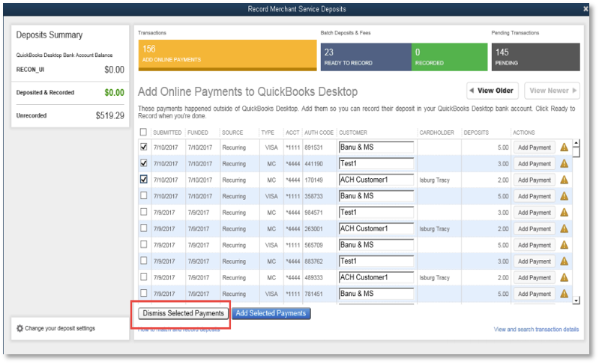Check the row with auth code 489333
Viewport: 599px width, 364px height.
tap(144, 276)
